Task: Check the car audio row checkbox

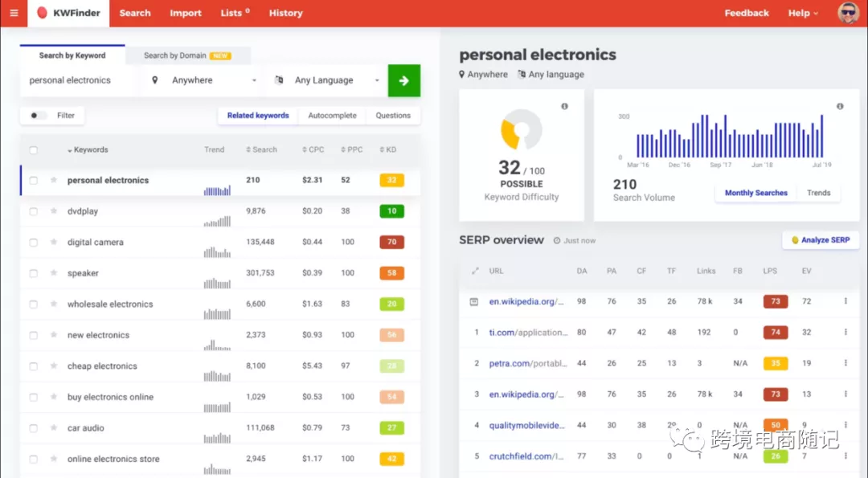Action: click(x=34, y=428)
